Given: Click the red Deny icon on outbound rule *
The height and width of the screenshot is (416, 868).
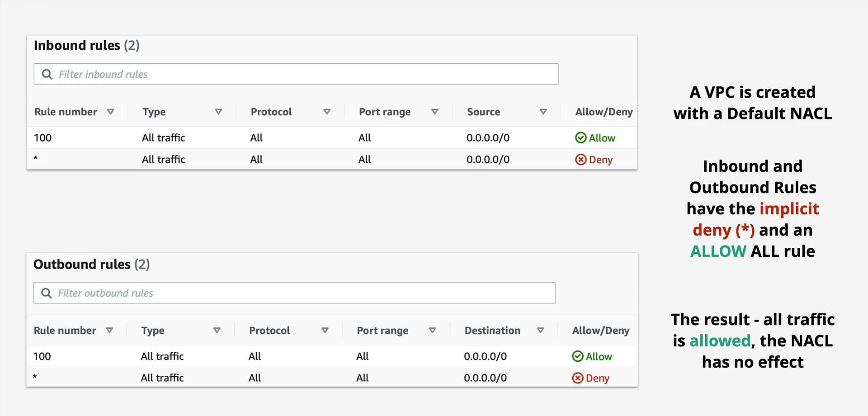Looking at the screenshot, I should pos(579,378).
